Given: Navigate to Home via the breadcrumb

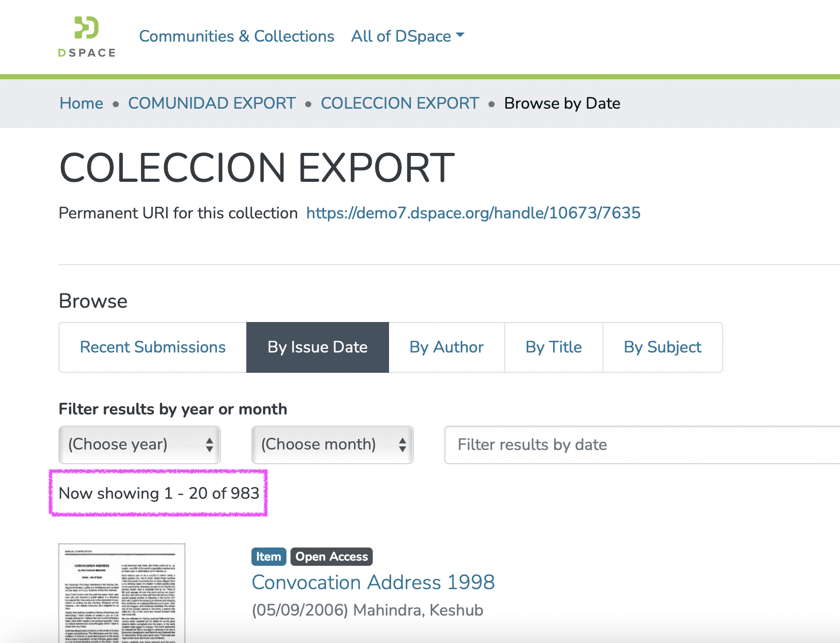Looking at the screenshot, I should coord(81,103).
